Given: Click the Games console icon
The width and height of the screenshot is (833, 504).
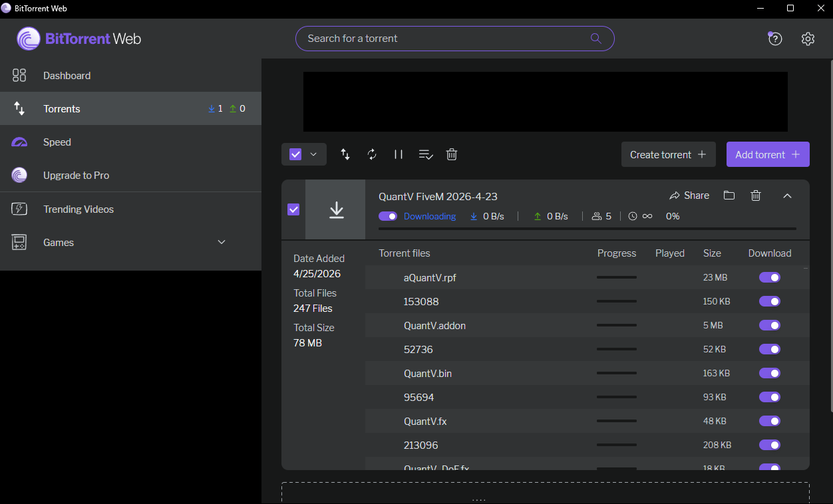Looking at the screenshot, I should pyautogui.click(x=19, y=242).
